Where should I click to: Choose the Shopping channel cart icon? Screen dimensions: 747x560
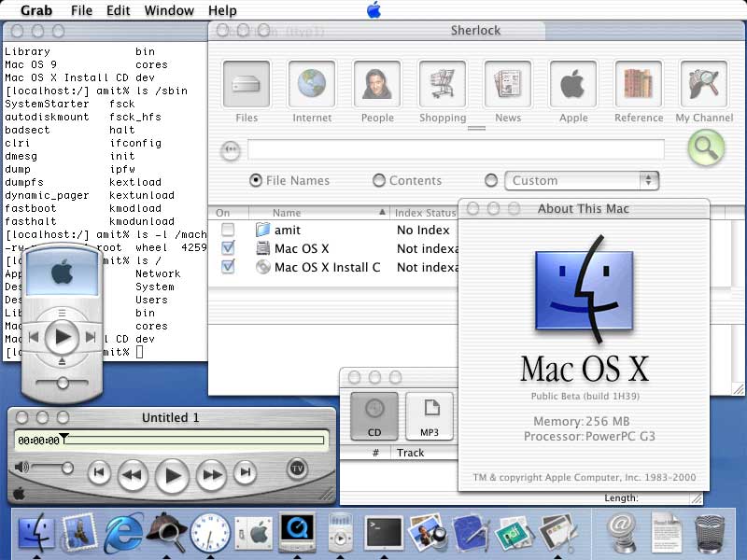(x=443, y=85)
